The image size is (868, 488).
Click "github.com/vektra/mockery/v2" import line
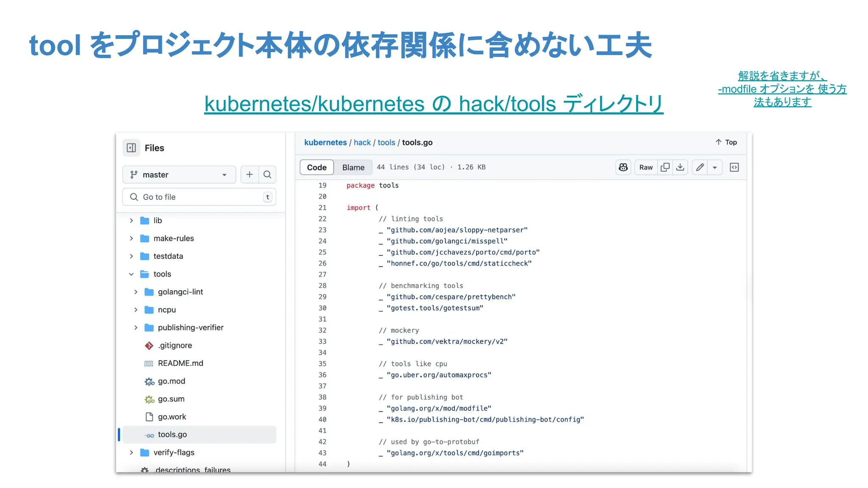click(443, 341)
